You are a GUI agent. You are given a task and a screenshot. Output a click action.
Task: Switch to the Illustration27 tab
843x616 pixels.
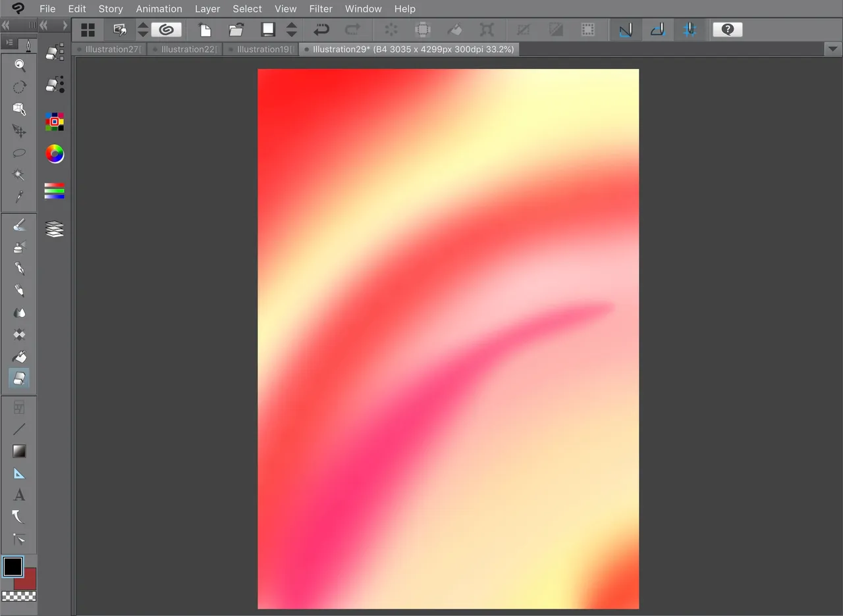(110, 49)
